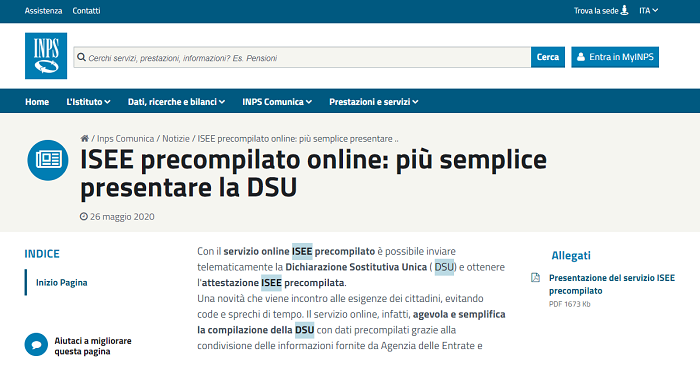700x370 pixels.
Task: Open Inps Comunica breadcrumb link
Action: pyautogui.click(x=125, y=139)
